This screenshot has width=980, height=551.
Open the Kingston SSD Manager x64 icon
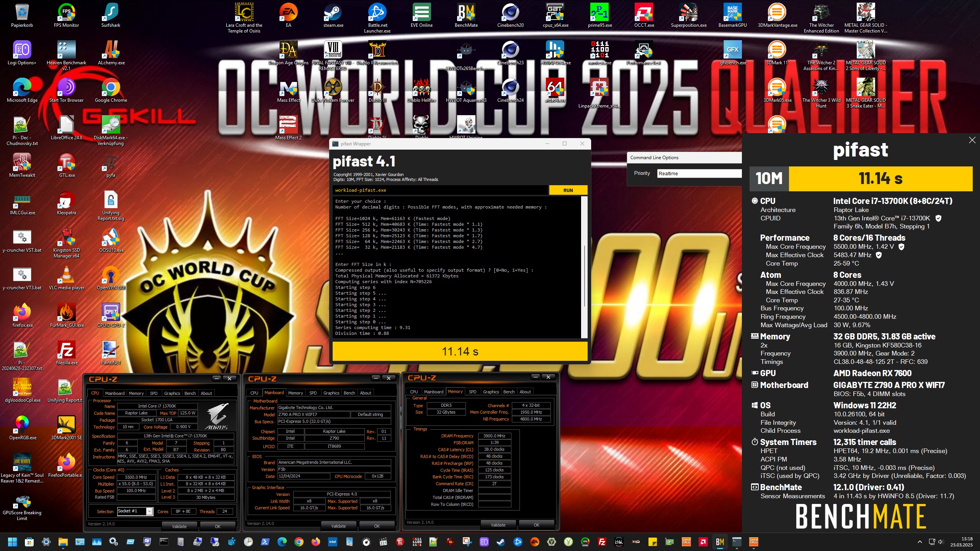66,243
